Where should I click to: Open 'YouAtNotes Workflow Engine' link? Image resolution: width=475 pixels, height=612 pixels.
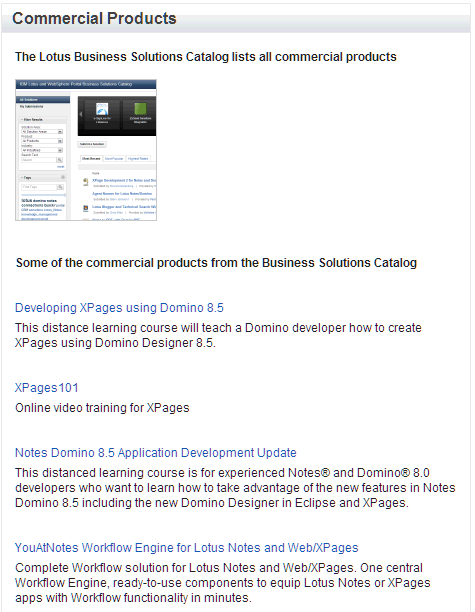pyautogui.click(x=187, y=548)
